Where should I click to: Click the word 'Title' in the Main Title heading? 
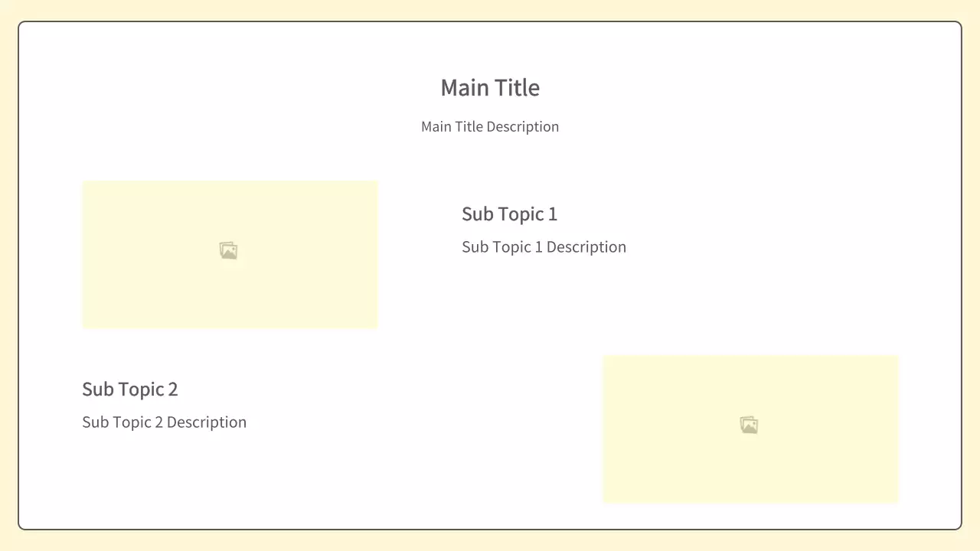pos(517,87)
